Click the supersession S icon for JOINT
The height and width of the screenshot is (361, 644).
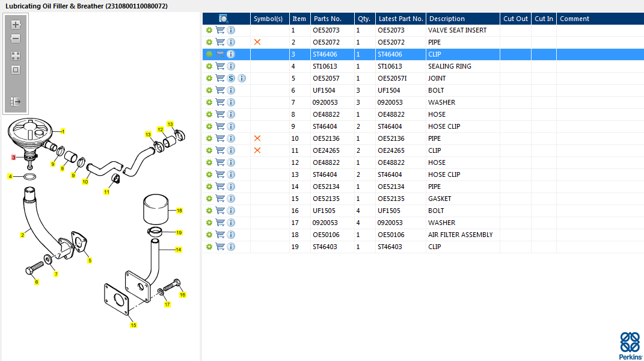pyautogui.click(x=231, y=78)
